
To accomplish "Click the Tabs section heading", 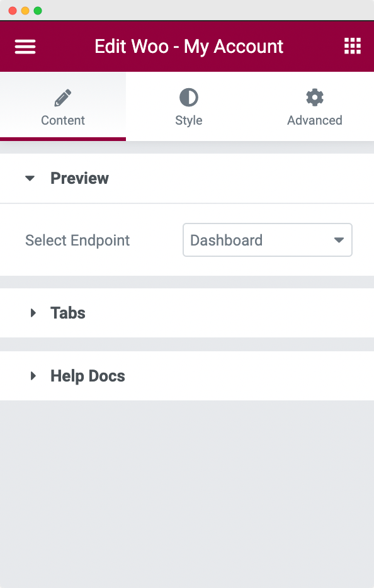I will [x=68, y=313].
